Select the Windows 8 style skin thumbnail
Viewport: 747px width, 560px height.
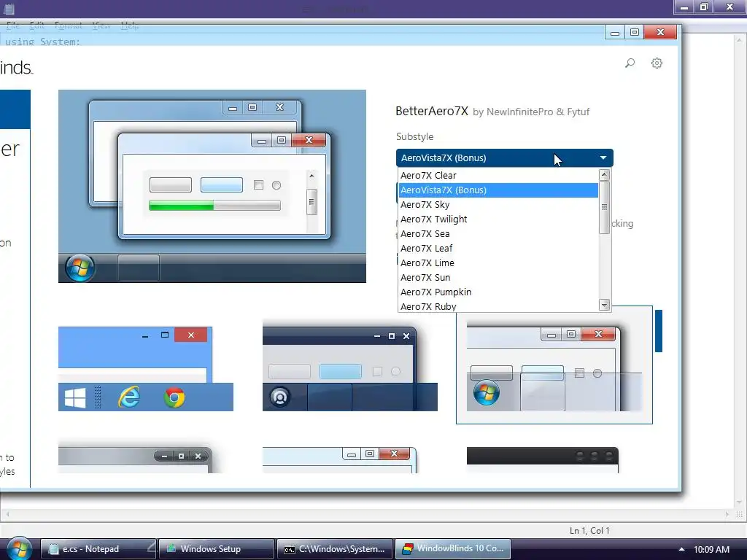tap(146, 368)
